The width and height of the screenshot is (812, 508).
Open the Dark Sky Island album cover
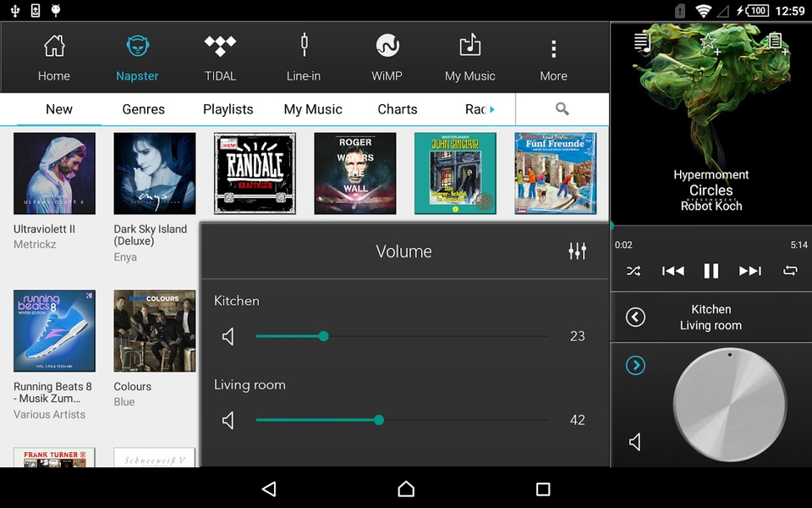pyautogui.click(x=155, y=173)
